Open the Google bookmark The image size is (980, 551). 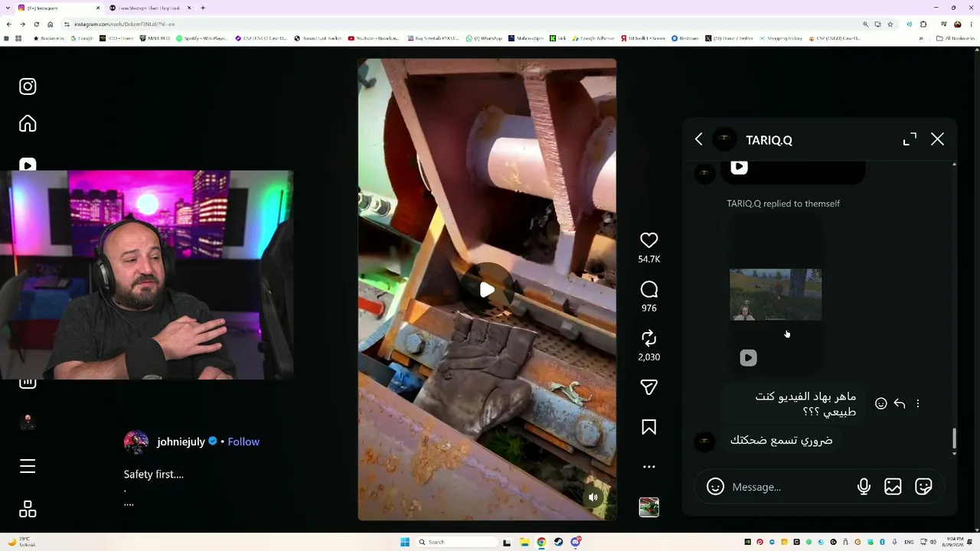pos(81,38)
